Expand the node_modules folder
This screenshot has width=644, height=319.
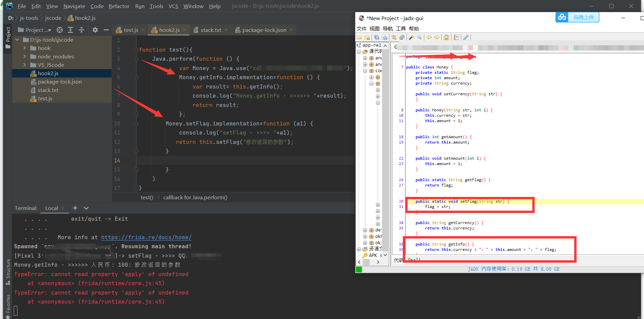24,56
